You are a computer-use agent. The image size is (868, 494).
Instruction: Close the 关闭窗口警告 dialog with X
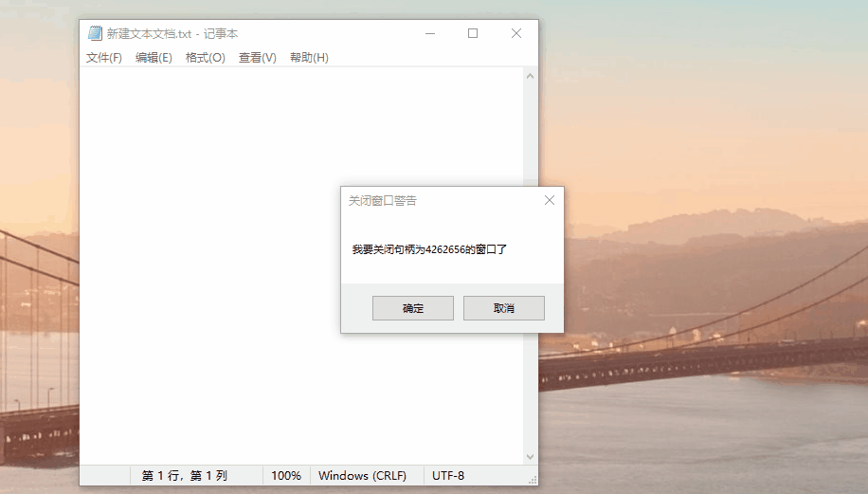(x=550, y=200)
